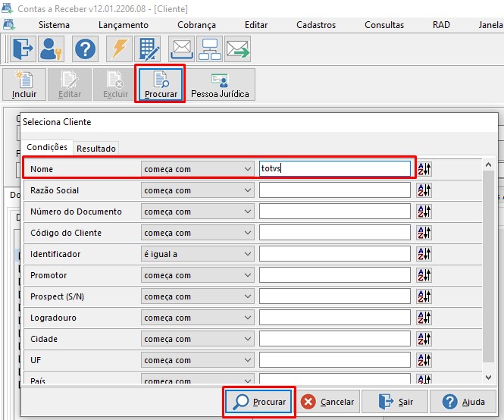Screen dimensions: 504x420
Task: Open the Sistema menu
Action: point(54,25)
